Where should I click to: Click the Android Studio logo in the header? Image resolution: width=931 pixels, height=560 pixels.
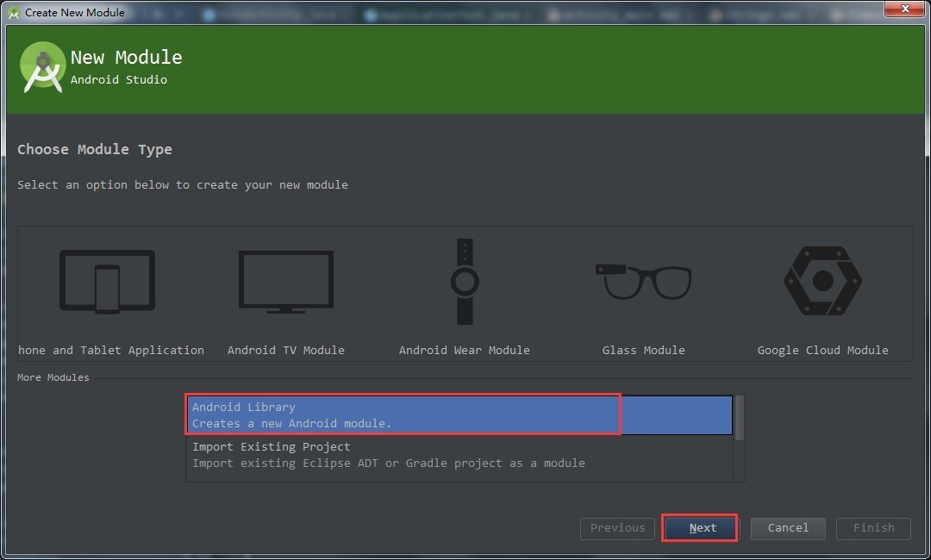coord(42,67)
